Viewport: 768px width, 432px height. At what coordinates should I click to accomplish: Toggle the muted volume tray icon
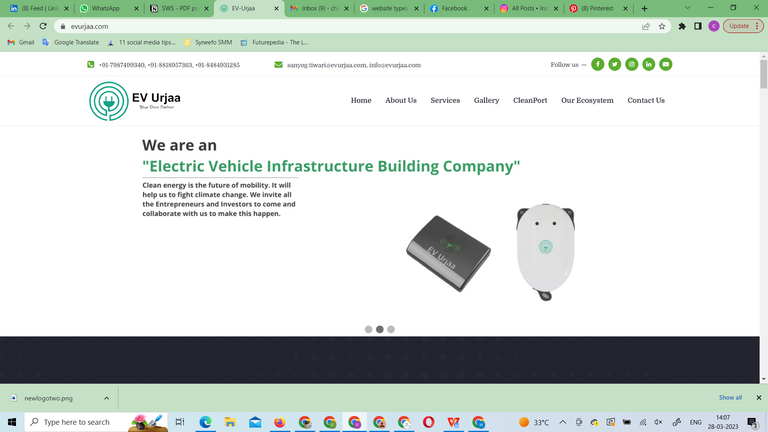[658, 422]
